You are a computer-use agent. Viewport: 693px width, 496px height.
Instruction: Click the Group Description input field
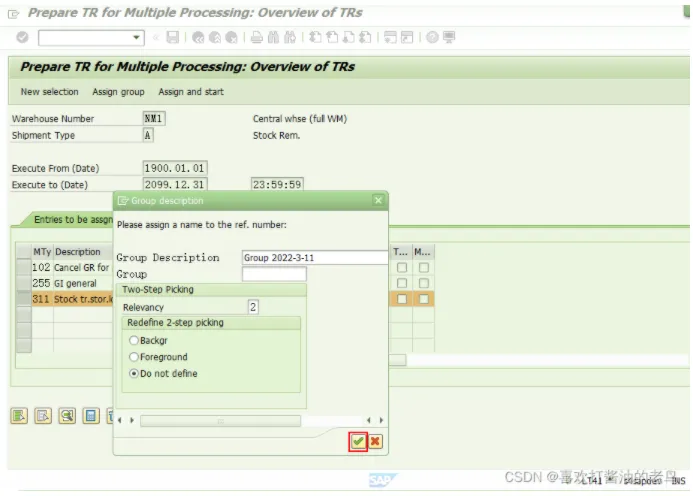tap(315, 258)
